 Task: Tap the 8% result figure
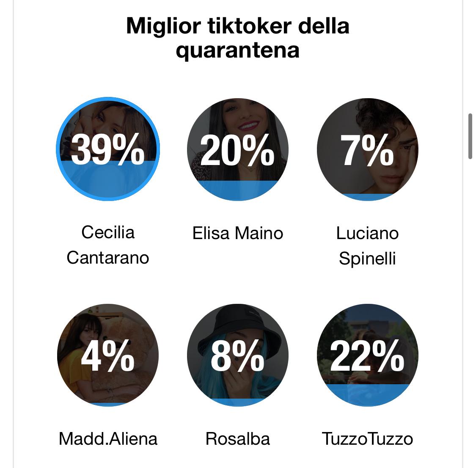pyautogui.click(x=237, y=355)
